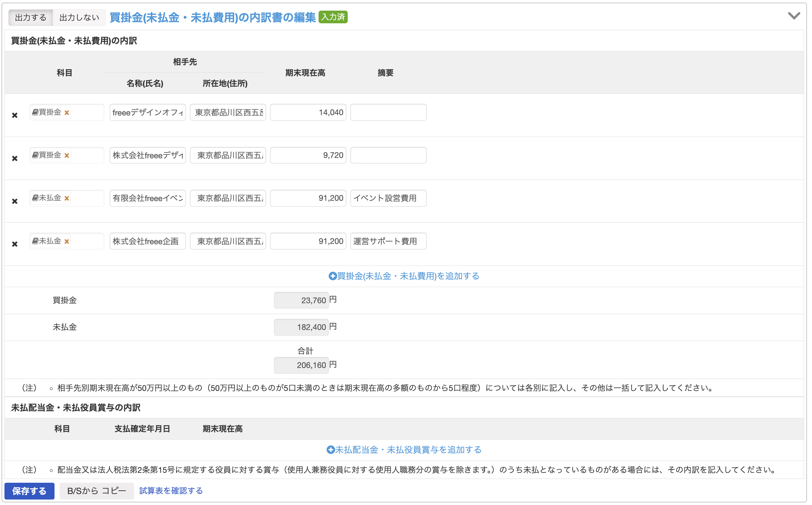Open the 科目 field in the 運営サポート費用 row
812x505 pixels.
click(67, 241)
